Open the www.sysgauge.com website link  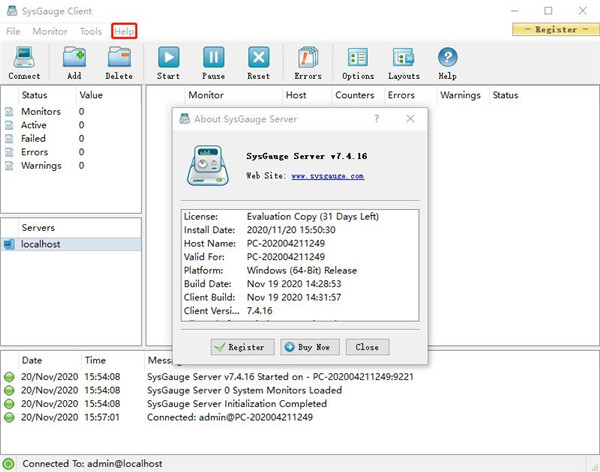[x=327, y=176]
